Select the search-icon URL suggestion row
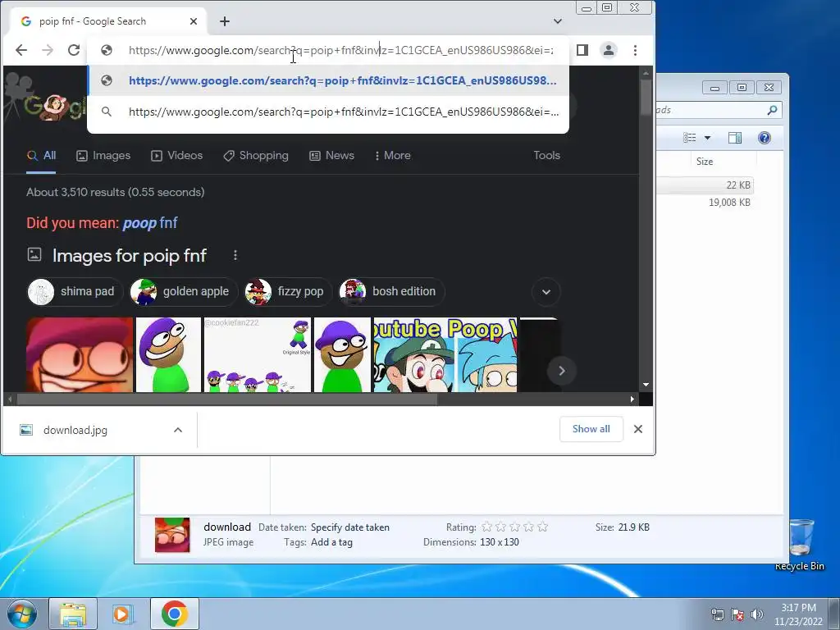Viewport: 840px width, 630px height. tap(328, 112)
